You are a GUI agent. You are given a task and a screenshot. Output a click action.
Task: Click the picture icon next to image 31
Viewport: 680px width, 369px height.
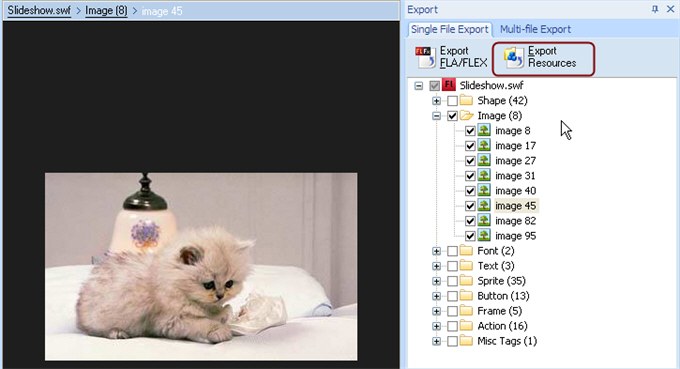(484, 175)
